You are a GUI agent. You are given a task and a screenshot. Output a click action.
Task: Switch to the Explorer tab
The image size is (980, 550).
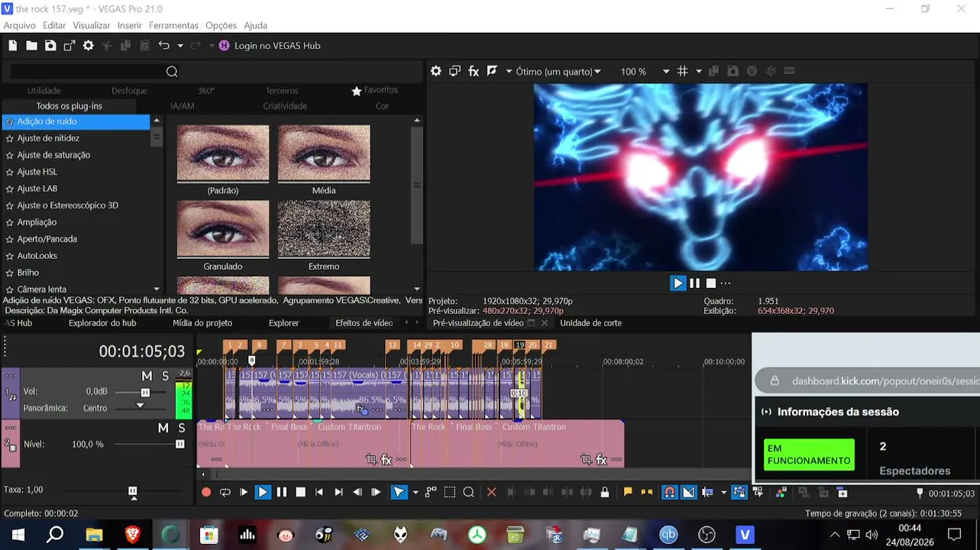[283, 323]
